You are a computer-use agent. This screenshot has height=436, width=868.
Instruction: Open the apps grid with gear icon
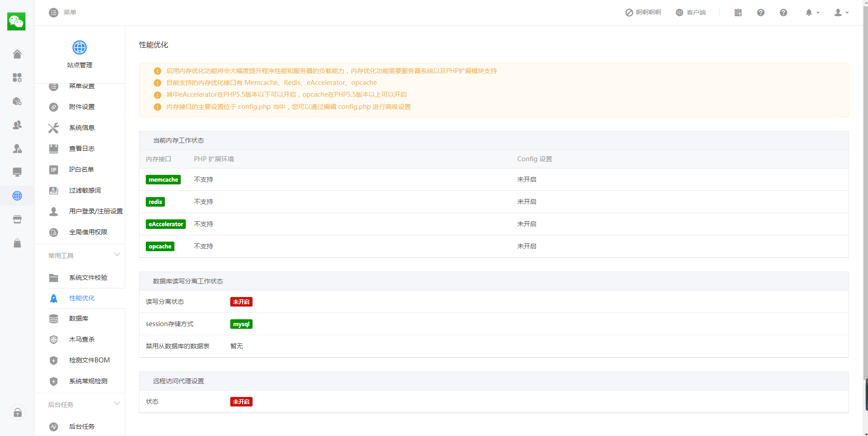[17, 78]
